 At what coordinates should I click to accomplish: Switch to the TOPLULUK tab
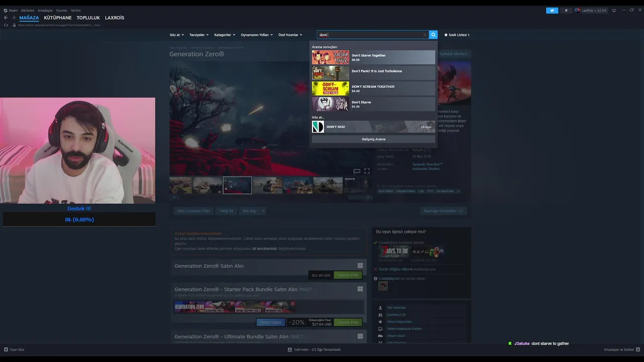[x=89, y=18]
